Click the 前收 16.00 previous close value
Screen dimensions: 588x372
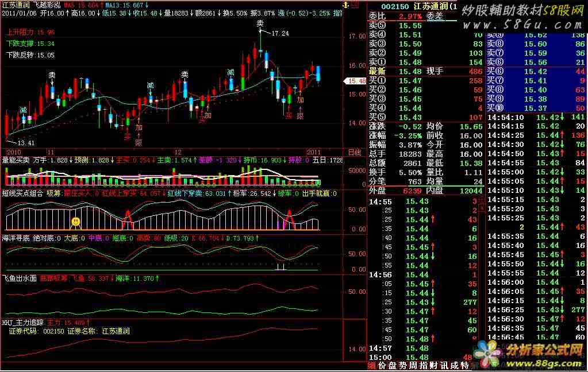[471, 135]
